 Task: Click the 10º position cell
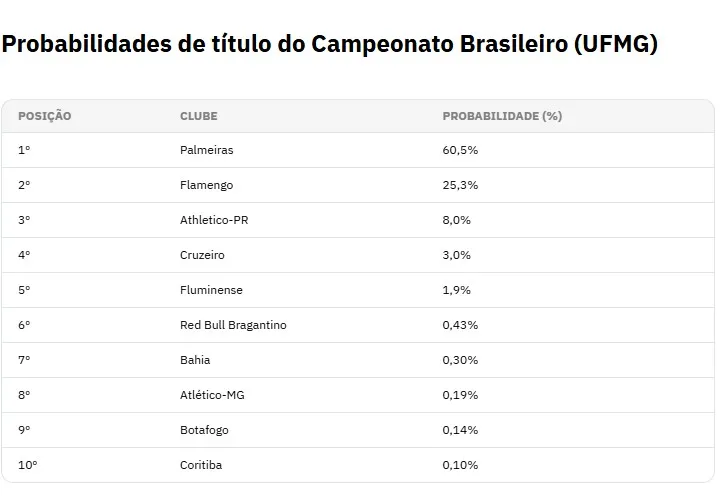(x=28, y=465)
